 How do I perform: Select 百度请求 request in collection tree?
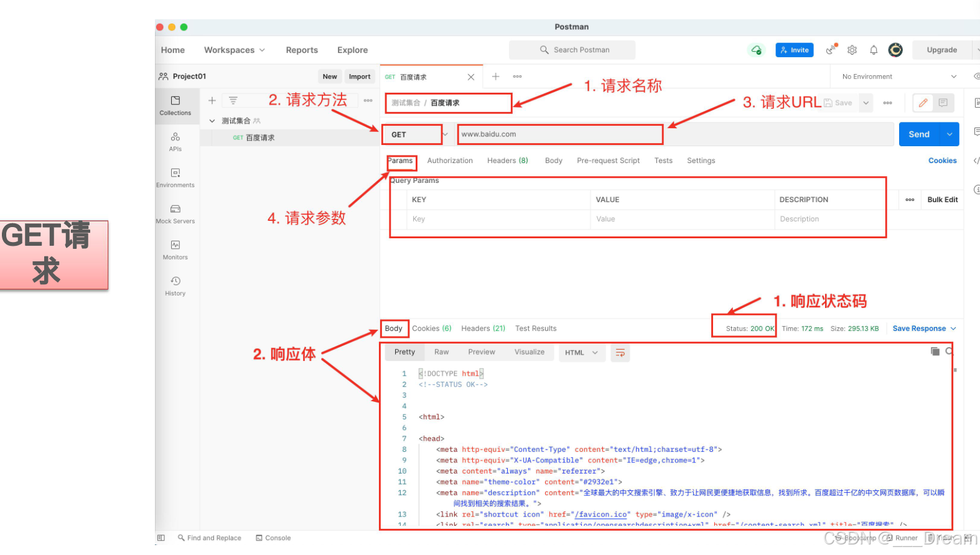(x=290, y=138)
